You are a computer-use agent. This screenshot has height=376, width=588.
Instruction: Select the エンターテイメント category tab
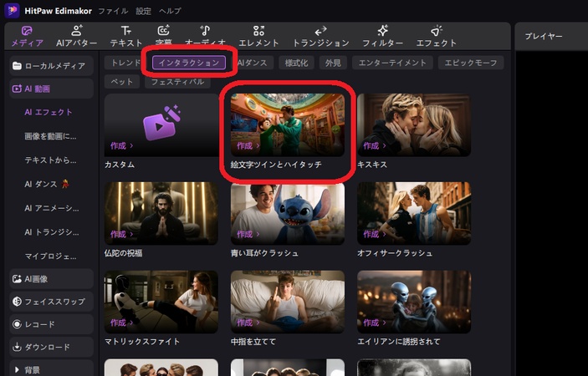click(x=392, y=63)
